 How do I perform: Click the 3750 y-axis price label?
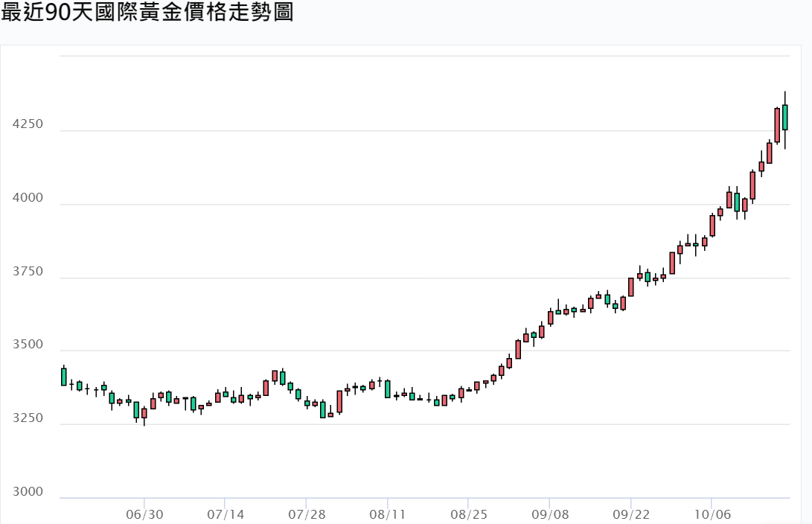28,272
